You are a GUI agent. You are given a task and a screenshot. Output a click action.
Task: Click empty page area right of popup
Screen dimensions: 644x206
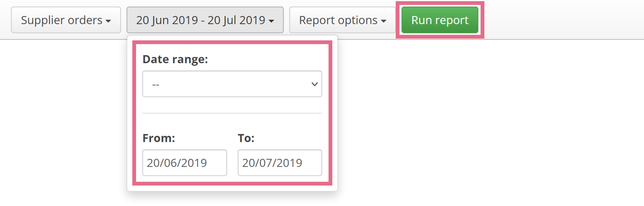(487, 120)
